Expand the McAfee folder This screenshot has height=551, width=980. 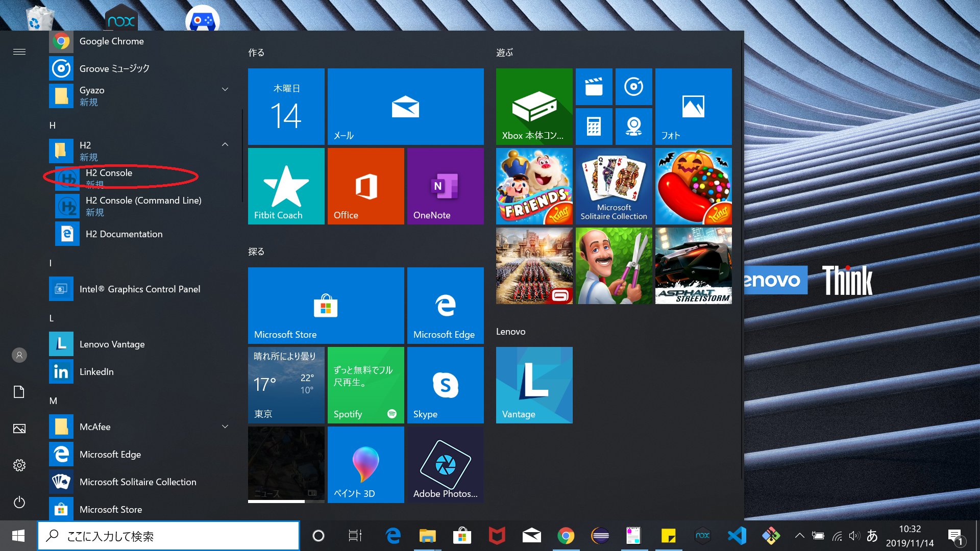click(225, 427)
